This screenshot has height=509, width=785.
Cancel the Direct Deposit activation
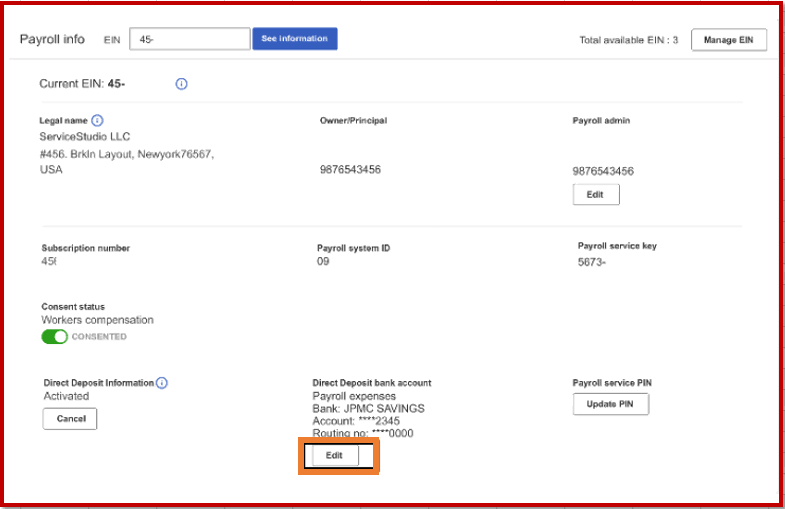coord(70,419)
